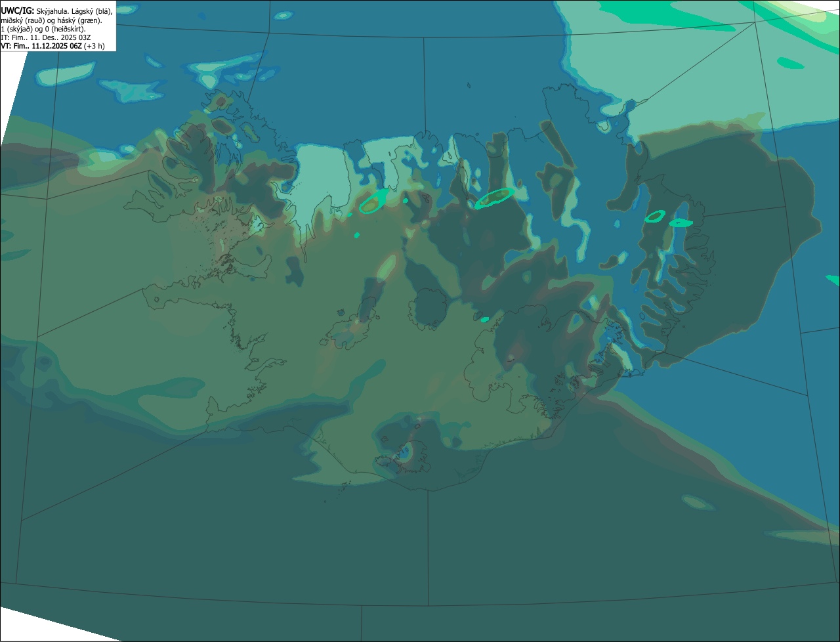
Task: Click the 'VT: Fim.. 11.12.2025 06Z' valid time
Action: 41,46
